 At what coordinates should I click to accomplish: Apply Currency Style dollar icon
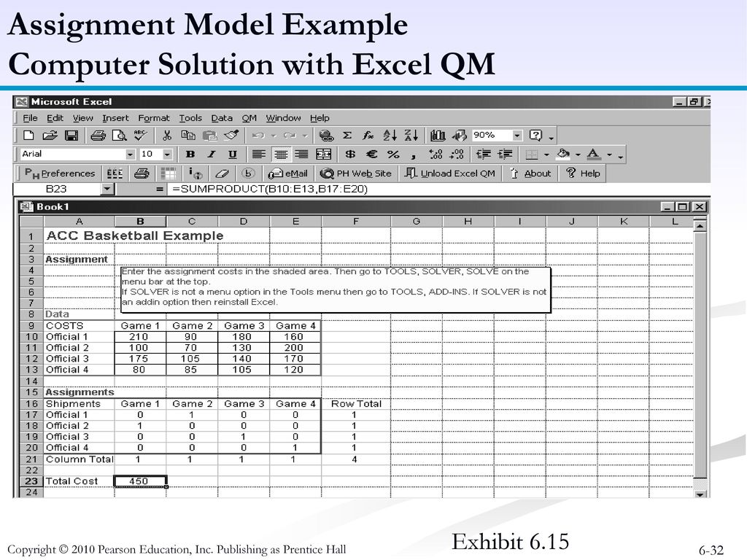tap(351, 155)
